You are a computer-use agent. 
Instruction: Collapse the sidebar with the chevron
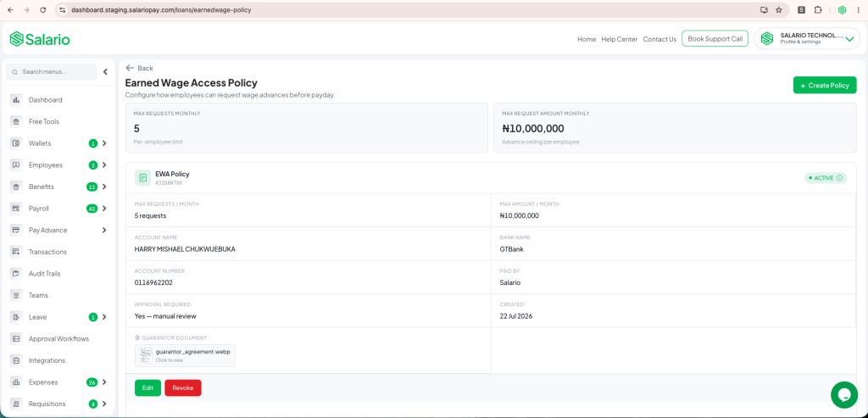105,72
